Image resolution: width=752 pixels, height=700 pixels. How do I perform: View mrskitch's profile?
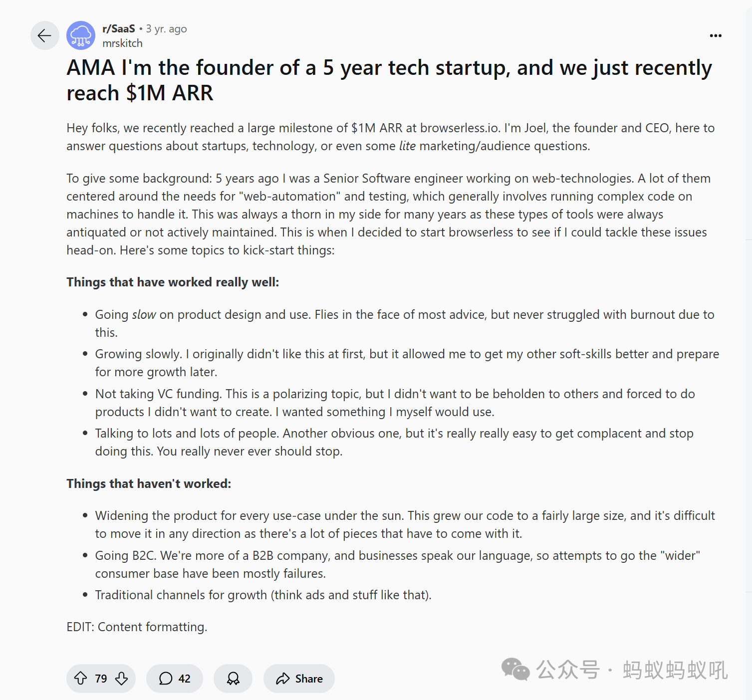122,43
